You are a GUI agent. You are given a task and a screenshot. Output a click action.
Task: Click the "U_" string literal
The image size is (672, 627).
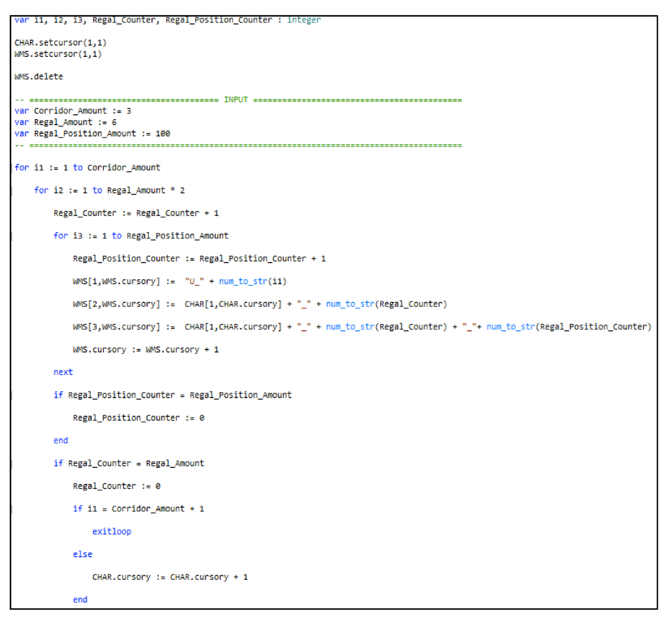(x=194, y=281)
